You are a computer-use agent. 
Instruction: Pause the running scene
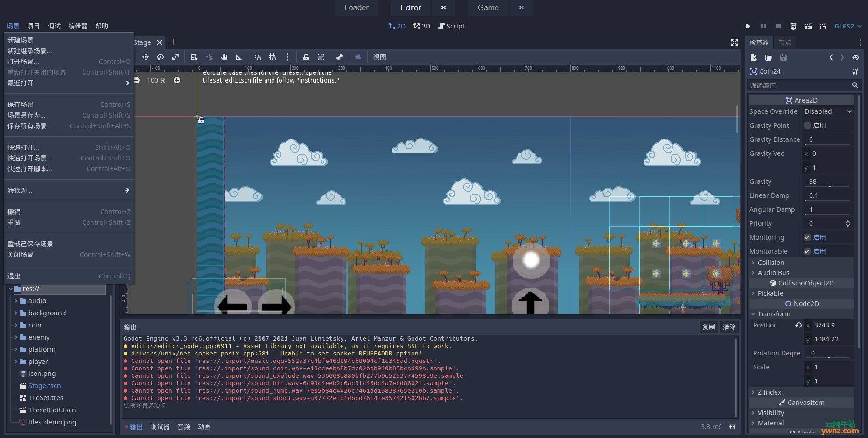pyautogui.click(x=763, y=26)
